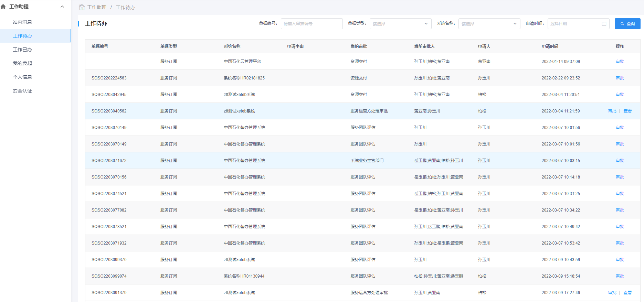Screen dimensions: 644x302
Task: Click the home icon beside 工作助理 in sidebar
Action: (3, 7)
